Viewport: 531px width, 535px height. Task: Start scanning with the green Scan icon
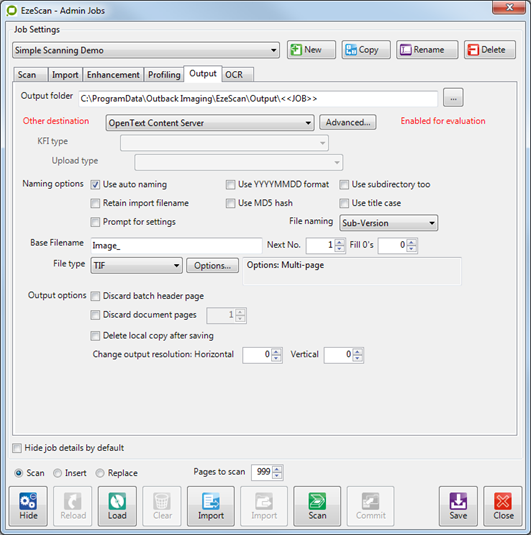tap(317, 506)
